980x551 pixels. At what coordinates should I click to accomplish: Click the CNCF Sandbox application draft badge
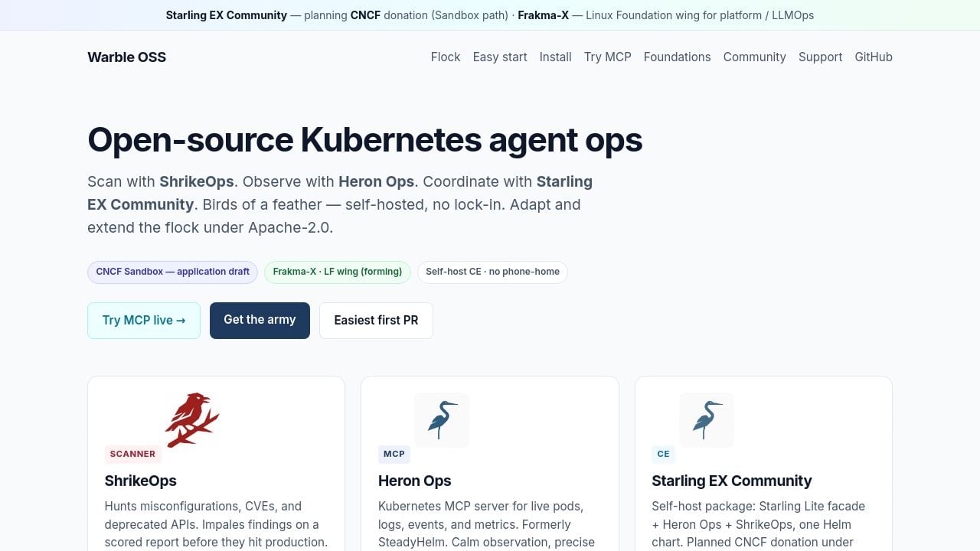(172, 272)
